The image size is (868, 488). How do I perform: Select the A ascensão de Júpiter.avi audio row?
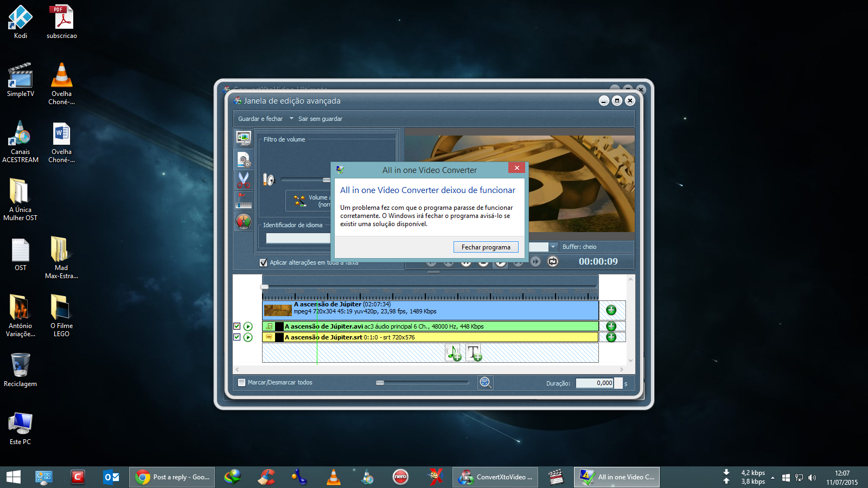pos(430,326)
